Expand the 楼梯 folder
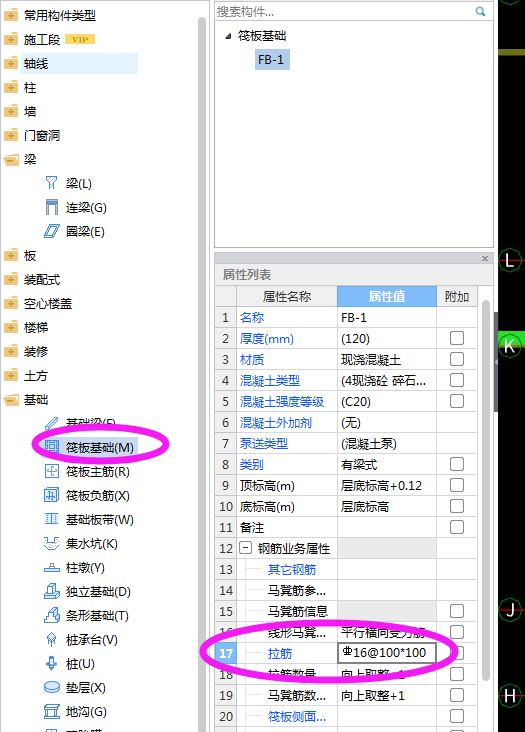The height and width of the screenshot is (732, 525). [x=11, y=327]
